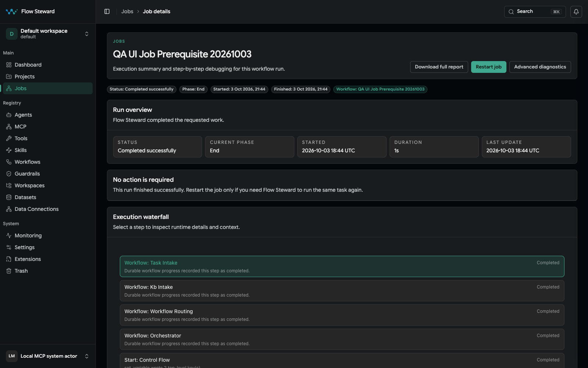
Task: Open Jobs in the sidebar
Action: [x=48, y=88]
